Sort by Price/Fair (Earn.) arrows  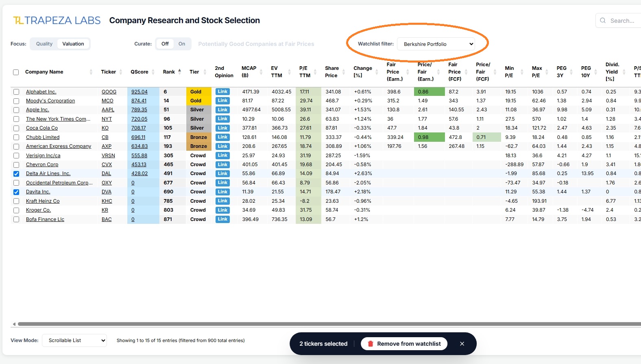coord(438,72)
